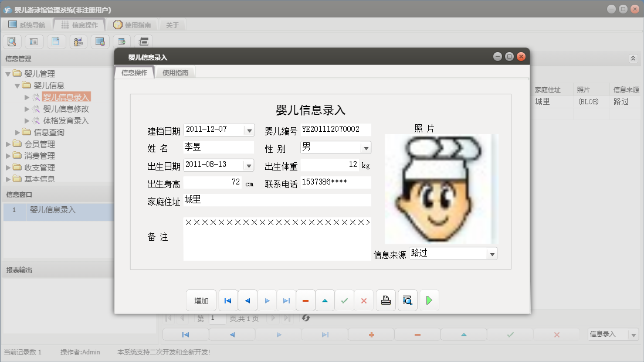Go to the last record
The height and width of the screenshot is (362, 644).
click(286, 300)
